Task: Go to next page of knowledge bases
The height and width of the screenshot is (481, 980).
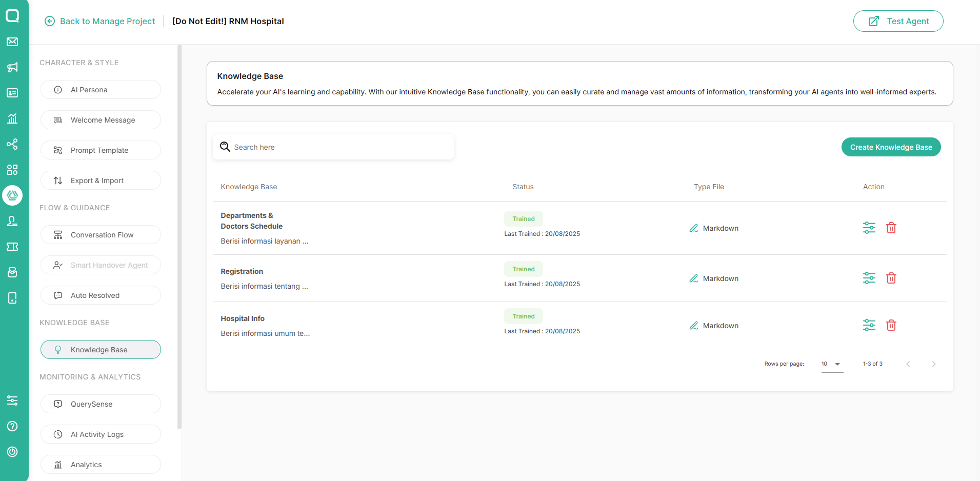Action: (x=933, y=364)
